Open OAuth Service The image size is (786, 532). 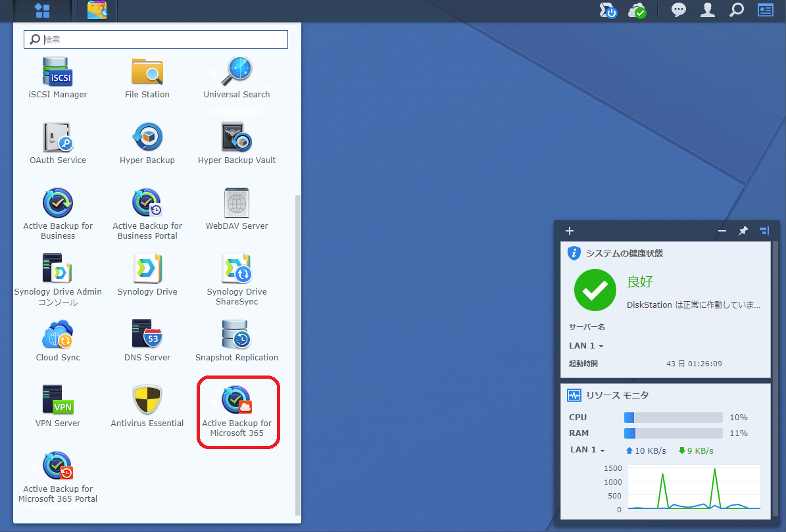[58, 144]
